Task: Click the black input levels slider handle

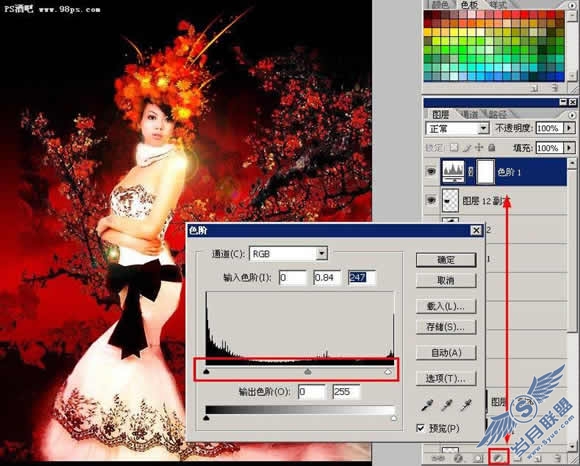Action: [x=206, y=371]
